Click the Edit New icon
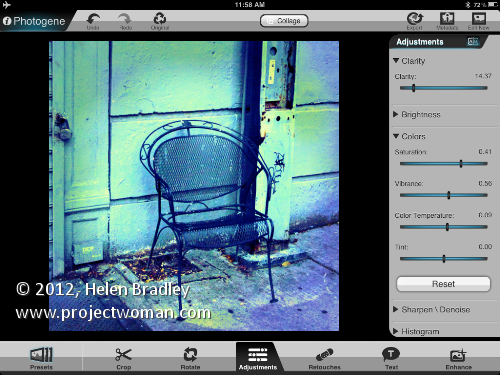 [479, 19]
